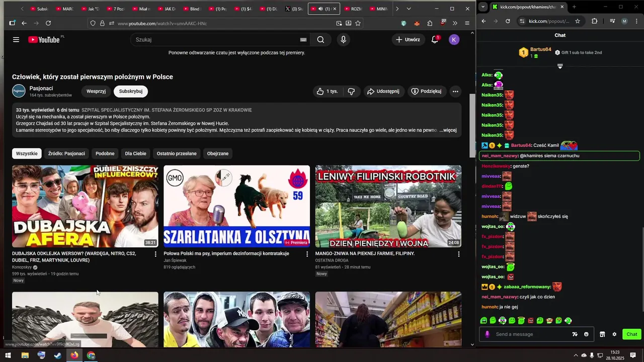Image resolution: width=644 pixels, height=362 pixels.
Task: Open Firefox list-all-tabs chevron
Action: click(x=409, y=9)
